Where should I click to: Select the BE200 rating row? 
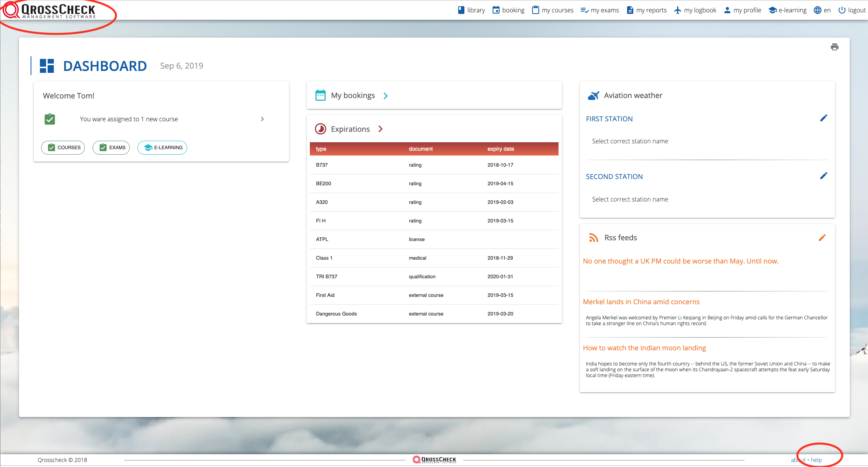coord(434,184)
